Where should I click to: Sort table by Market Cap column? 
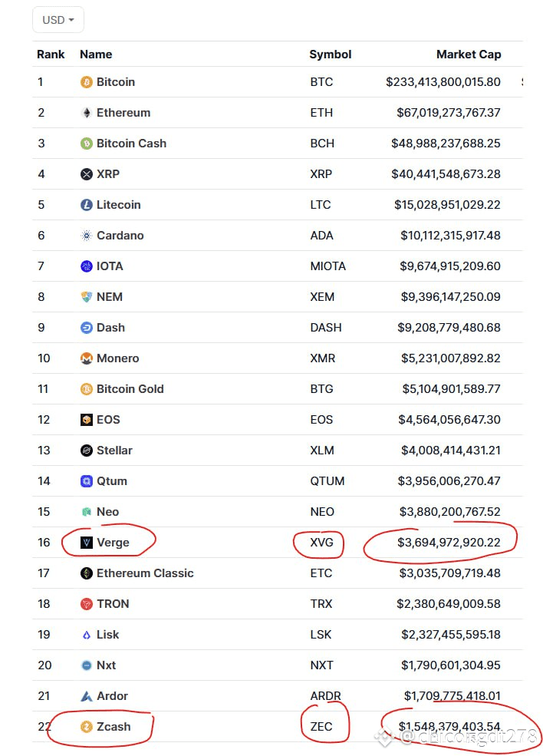click(468, 54)
